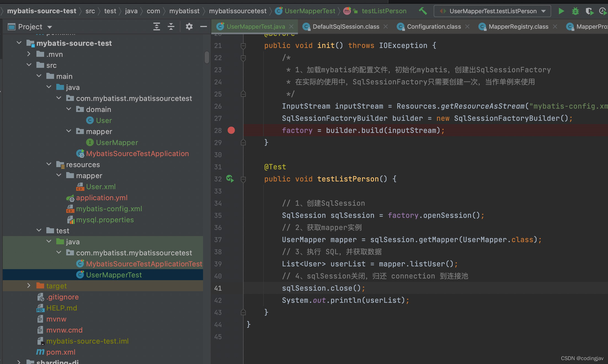This screenshot has width=608, height=364.
Task: Open Project panel settings gear
Action: (189, 26)
